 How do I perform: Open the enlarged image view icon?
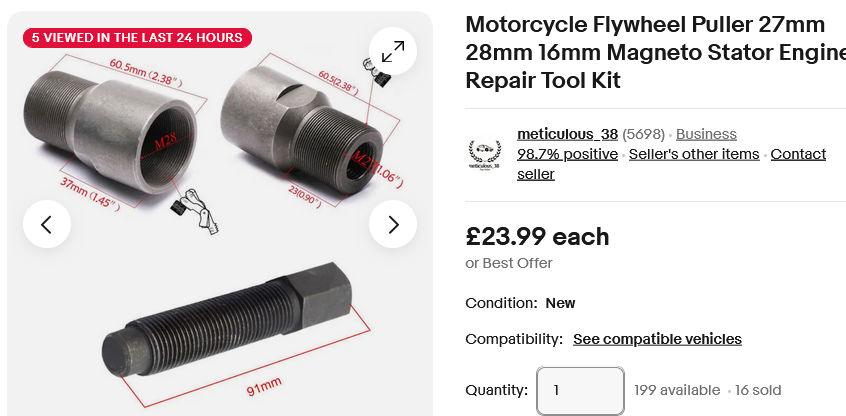click(393, 51)
